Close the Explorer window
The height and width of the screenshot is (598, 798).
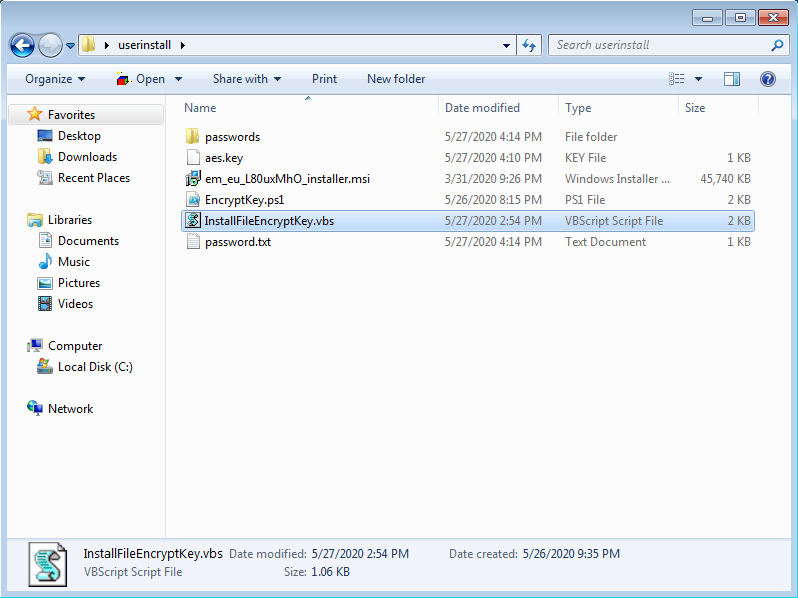tap(773, 18)
